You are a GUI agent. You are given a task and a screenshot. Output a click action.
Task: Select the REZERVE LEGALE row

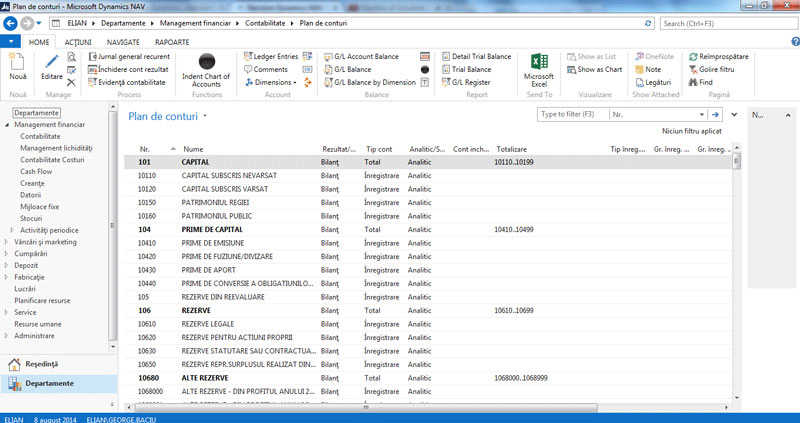[429, 324]
